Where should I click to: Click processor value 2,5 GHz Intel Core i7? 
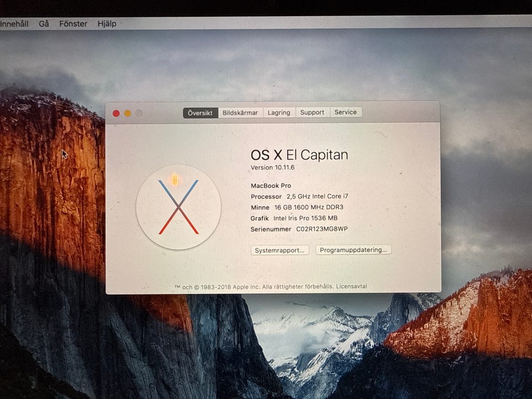317,196
